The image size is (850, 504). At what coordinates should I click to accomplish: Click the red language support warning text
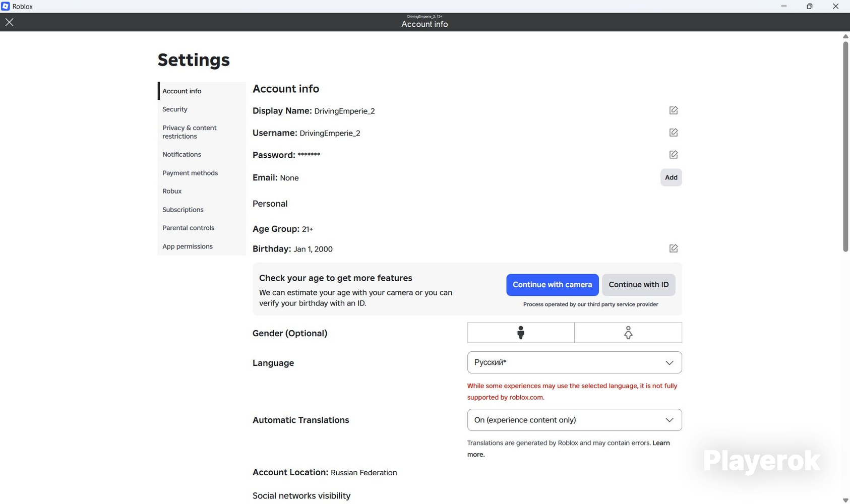pyautogui.click(x=572, y=392)
